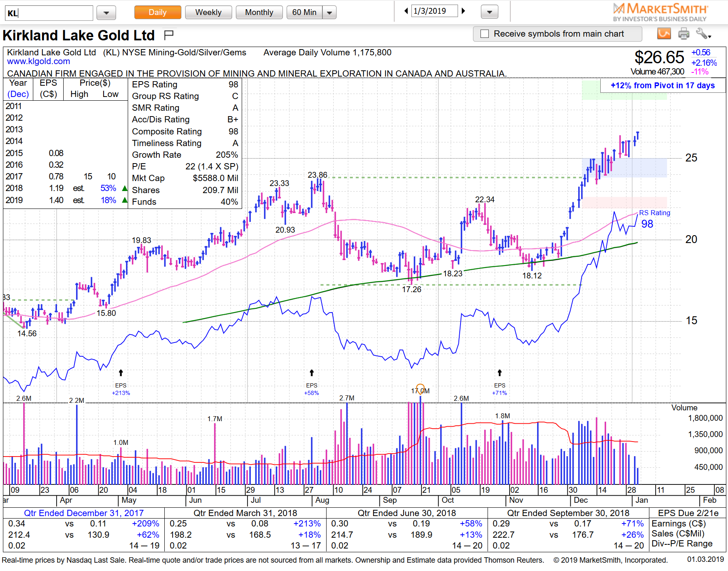Switch to the Weekly chart
This screenshot has height=571, width=728.
(x=208, y=12)
